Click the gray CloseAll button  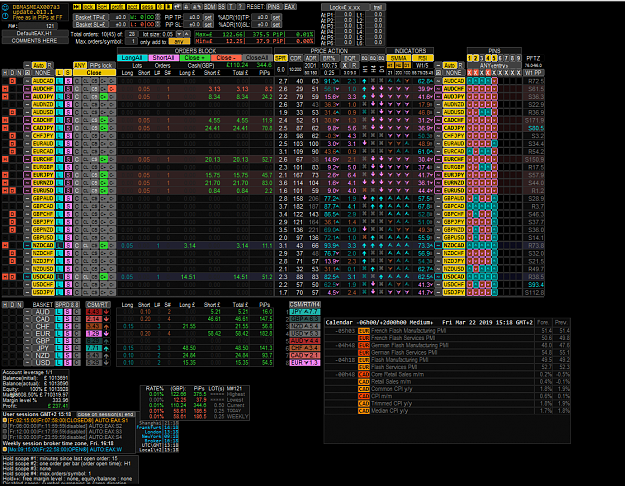[257, 58]
